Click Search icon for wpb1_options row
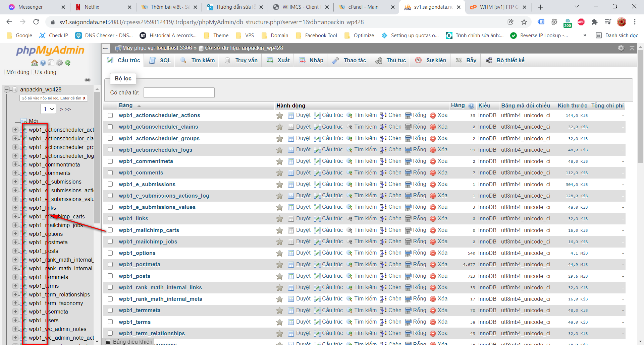 (349, 253)
